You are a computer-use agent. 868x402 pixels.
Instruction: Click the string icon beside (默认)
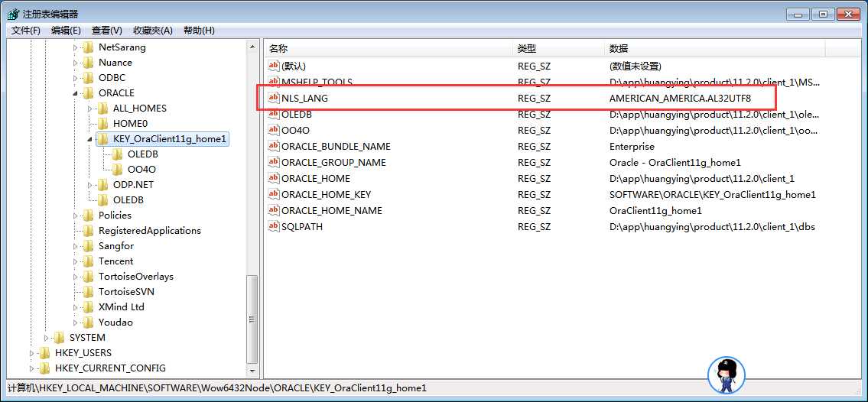(274, 66)
